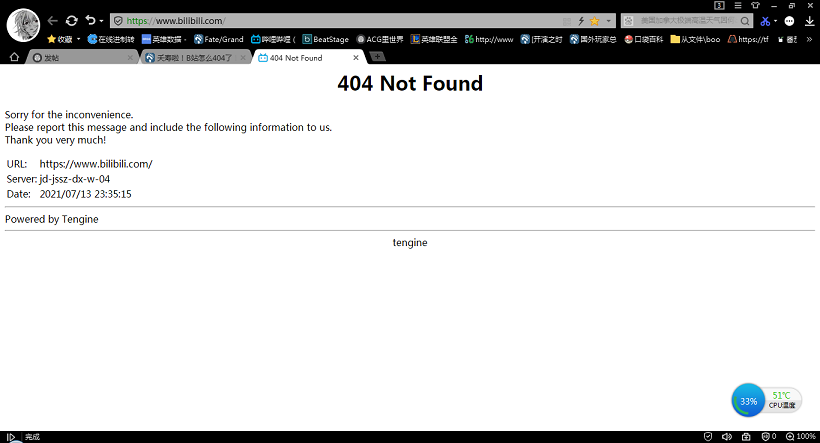This screenshot has width=820, height=443.
Task: Open the 在线进制转 bookmark
Action: tap(111, 39)
